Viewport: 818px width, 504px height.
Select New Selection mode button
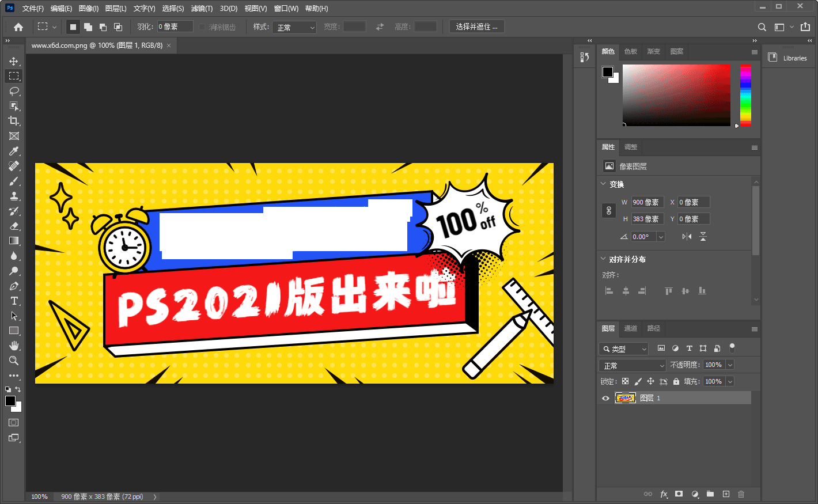[x=73, y=27]
